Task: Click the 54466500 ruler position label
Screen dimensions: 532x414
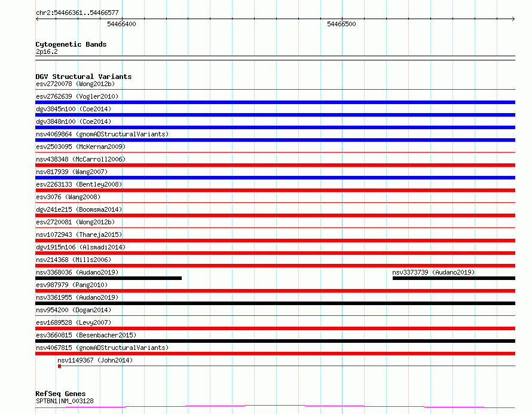Action: pyautogui.click(x=341, y=24)
